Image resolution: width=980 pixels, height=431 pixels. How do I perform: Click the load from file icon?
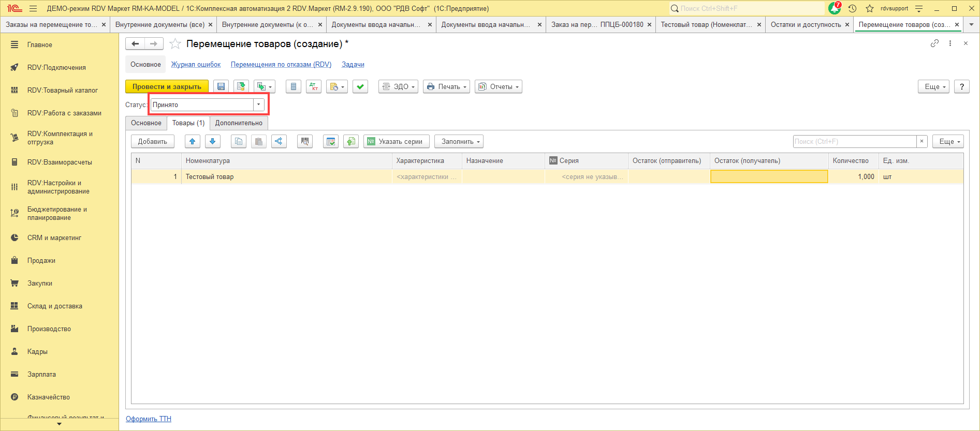tap(351, 141)
